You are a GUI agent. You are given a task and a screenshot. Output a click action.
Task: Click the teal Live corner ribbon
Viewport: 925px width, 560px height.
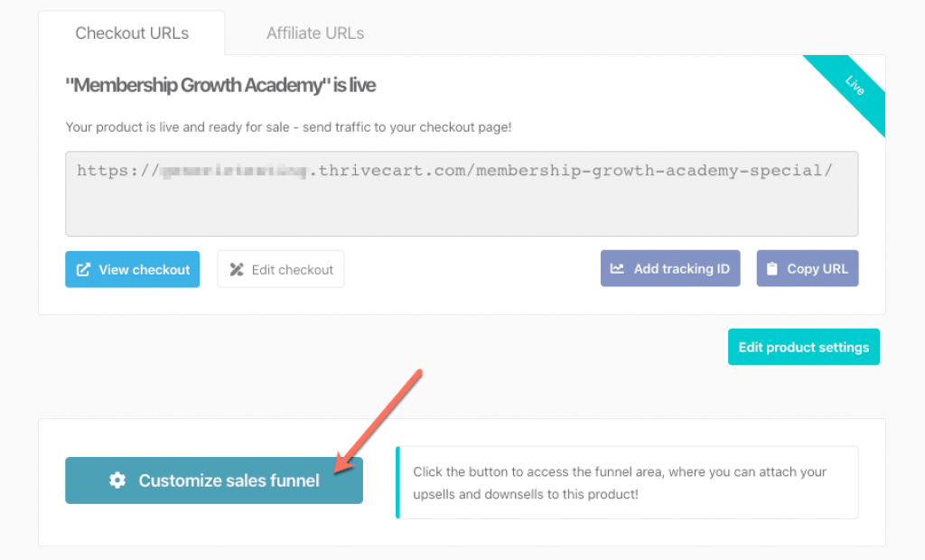pos(855,86)
